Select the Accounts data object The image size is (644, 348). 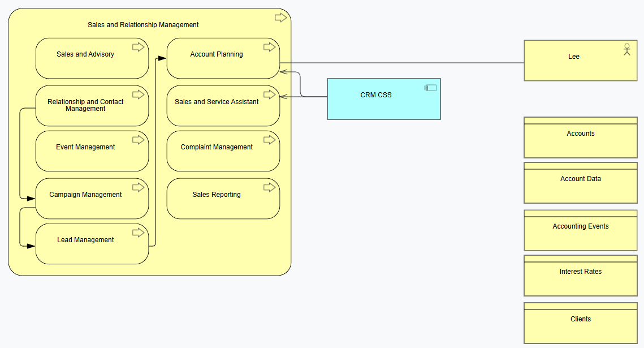580,138
